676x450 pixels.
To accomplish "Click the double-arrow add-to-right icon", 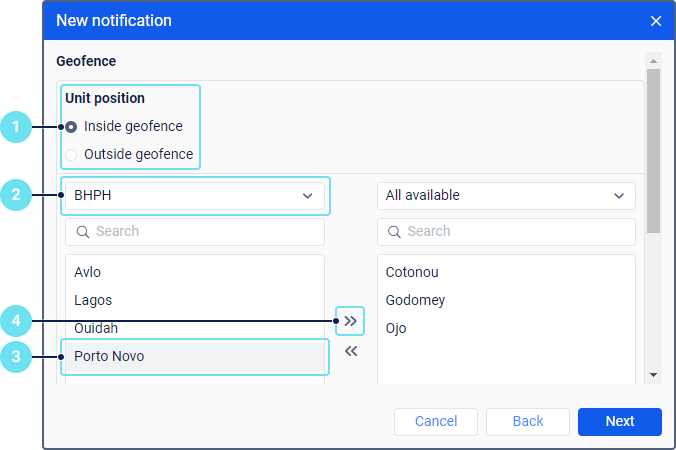I will tap(351, 321).
